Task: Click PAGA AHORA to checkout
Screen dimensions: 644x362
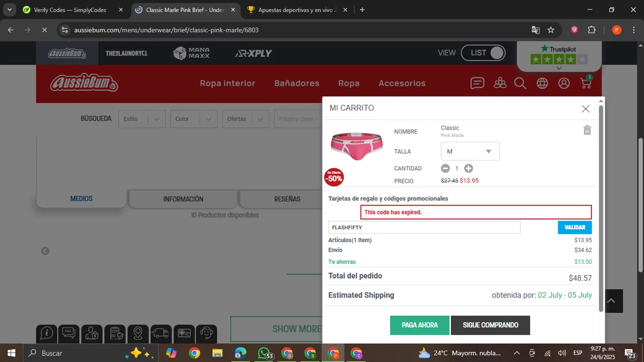Action: pos(419,325)
